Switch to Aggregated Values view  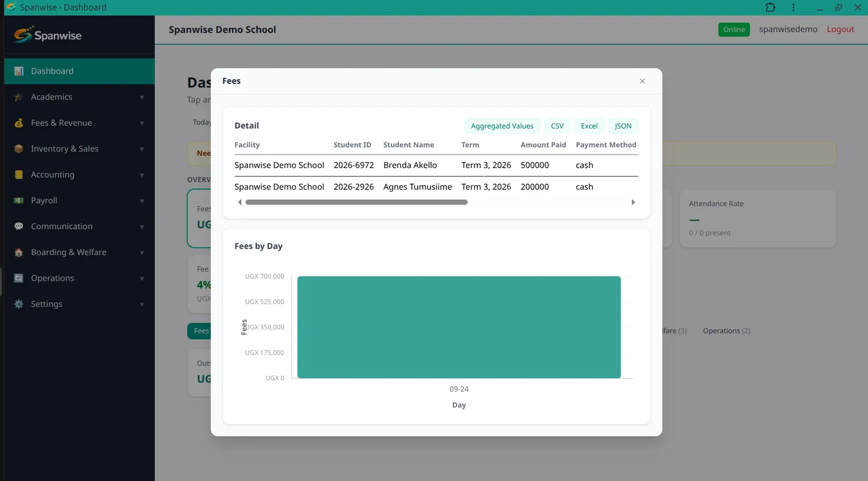click(x=502, y=126)
